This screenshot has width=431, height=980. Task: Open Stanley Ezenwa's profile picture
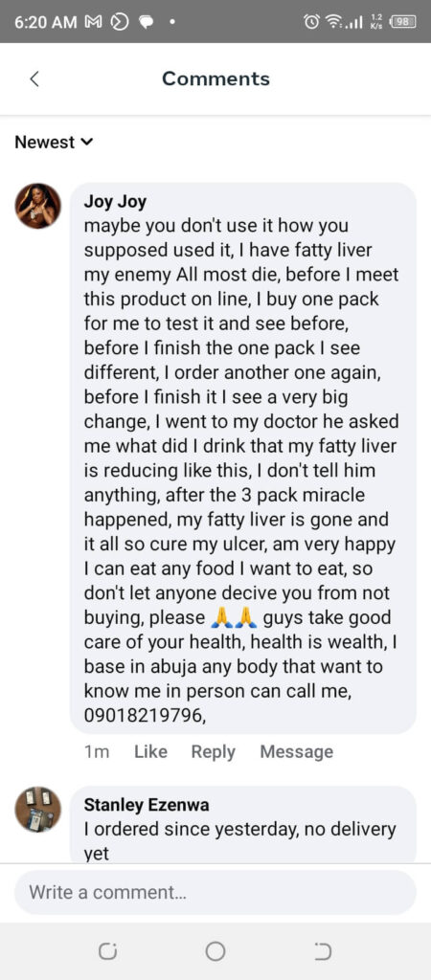tap(38, 810)
